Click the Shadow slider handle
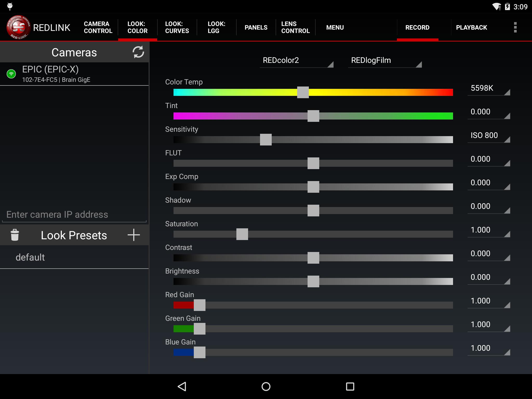Image resolution: width=532 pixels, height=399 pixels. tap(313, 210)
